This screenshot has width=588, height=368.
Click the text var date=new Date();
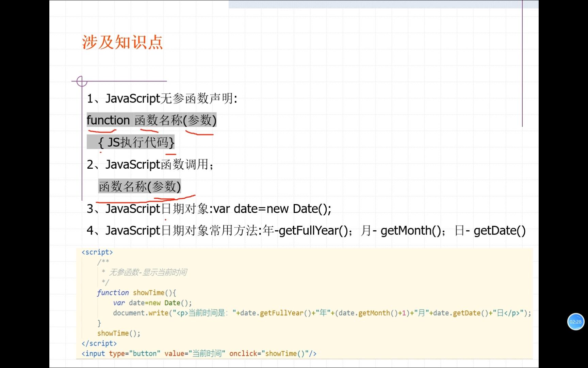coord(272,209)
